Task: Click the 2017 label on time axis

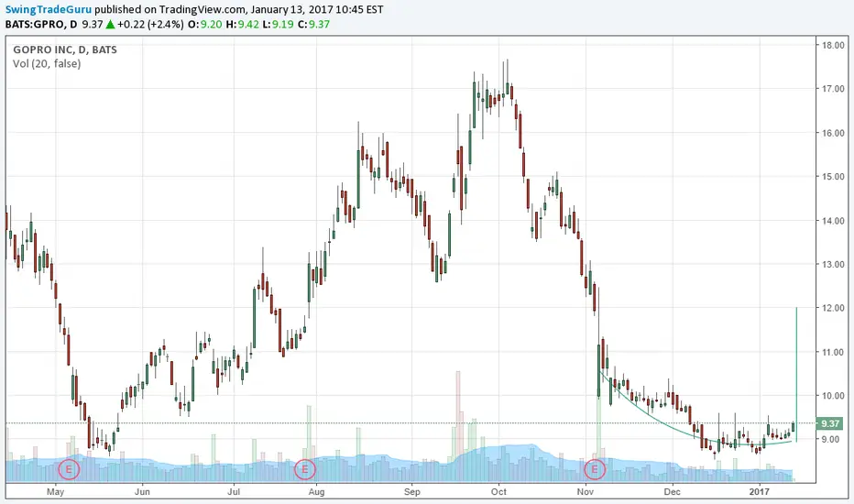Action: 760,491
